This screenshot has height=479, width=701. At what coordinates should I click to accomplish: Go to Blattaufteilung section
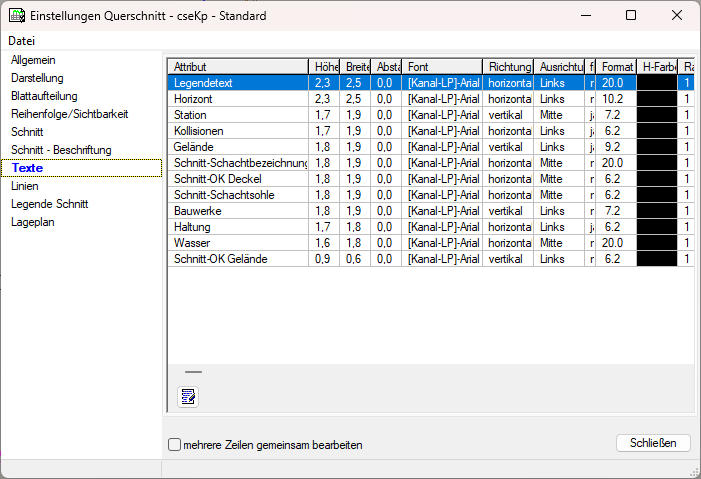pos(44,96)
